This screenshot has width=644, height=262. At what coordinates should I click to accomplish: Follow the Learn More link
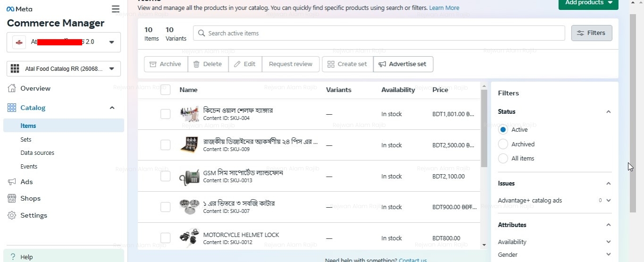pyautogui.click(x=444, y=8)
